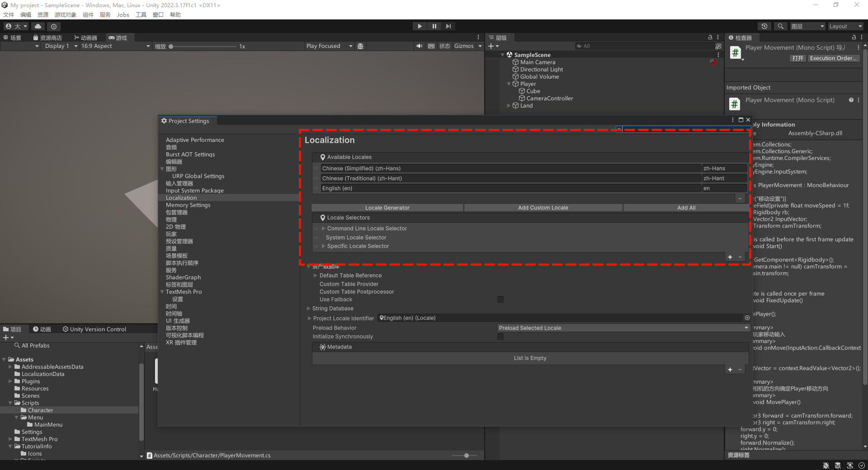Expand the Land object in the Hierarchy
The height and width of the screenshot is (470, 868).
tap(509, 106)
